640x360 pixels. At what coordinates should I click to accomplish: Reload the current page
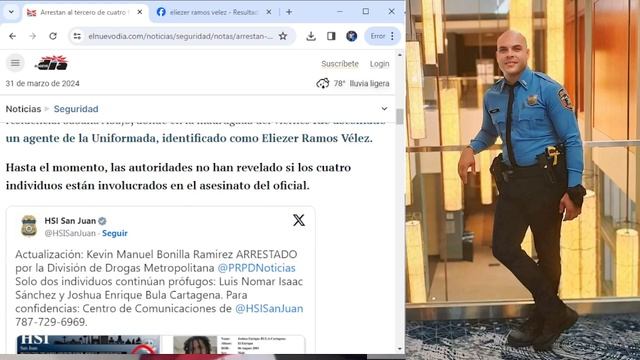point(53,36)
